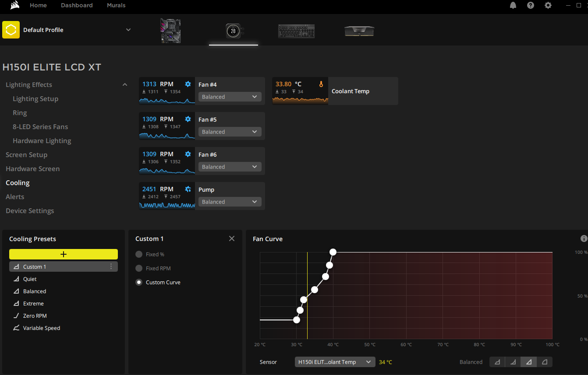Apply the third highlighted curve shape icon
The height and width of the screenshot is (375, 588).
pyautogui.click(x=529, y=362)
